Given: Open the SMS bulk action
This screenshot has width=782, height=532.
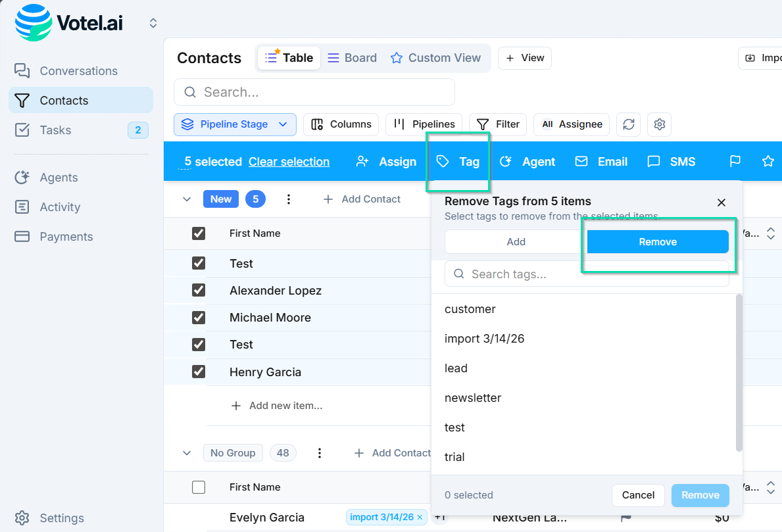Looking at the screenshot, I should click(x=672, y=162).
